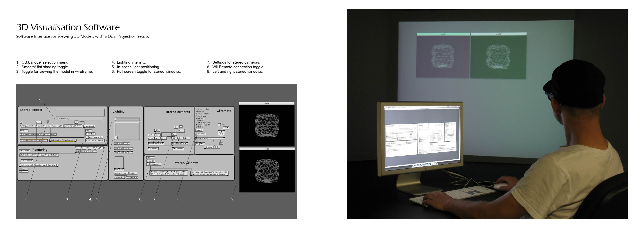Click the dropdown arrow of the model menu
Viewport: 644px width, 228px height.
click(102, 118)
